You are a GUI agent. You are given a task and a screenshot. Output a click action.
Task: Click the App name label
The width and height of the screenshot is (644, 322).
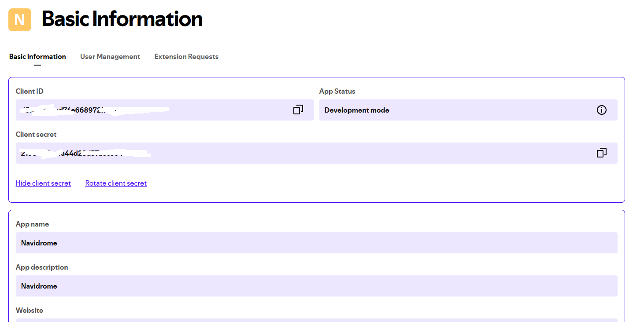[32, 224]
